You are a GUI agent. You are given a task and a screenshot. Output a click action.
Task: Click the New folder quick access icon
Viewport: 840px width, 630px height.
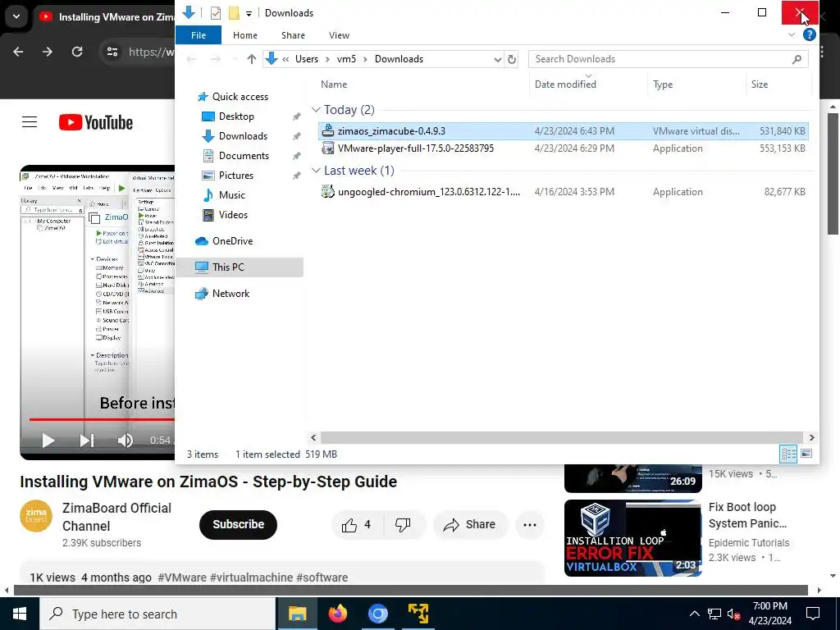tap(234, 13)
